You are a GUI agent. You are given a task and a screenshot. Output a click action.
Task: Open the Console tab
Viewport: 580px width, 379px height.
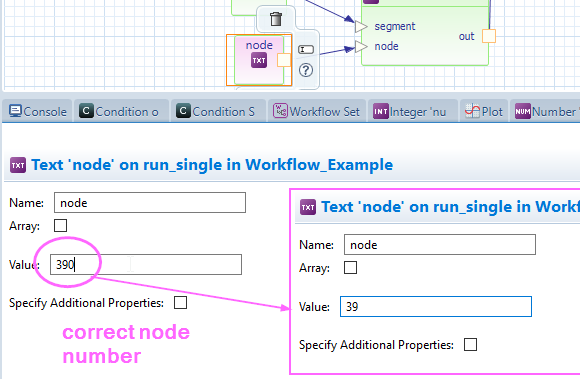click(x=38, y=111)
